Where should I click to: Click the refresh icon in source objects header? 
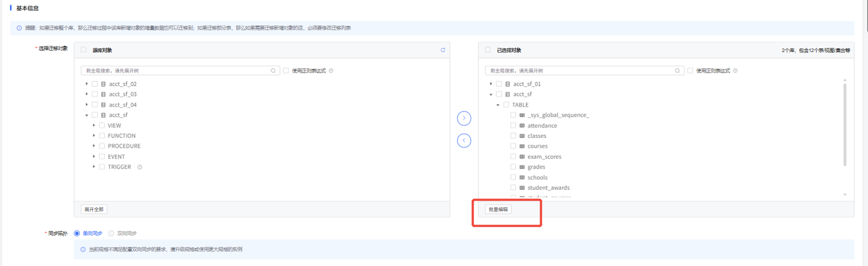pyautogui.click(x=443, y=50)
